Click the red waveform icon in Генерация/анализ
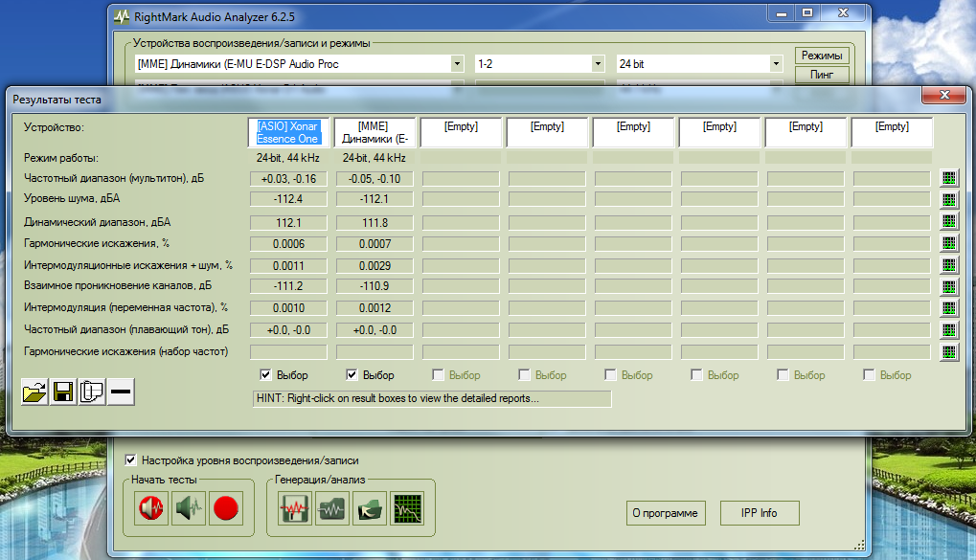This screenshot has width=976, height=560. (295, 508)
